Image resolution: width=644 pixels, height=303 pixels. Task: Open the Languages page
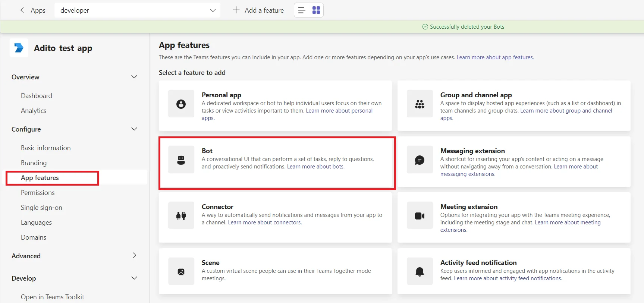pyautogui.click(x=36, y=222)
